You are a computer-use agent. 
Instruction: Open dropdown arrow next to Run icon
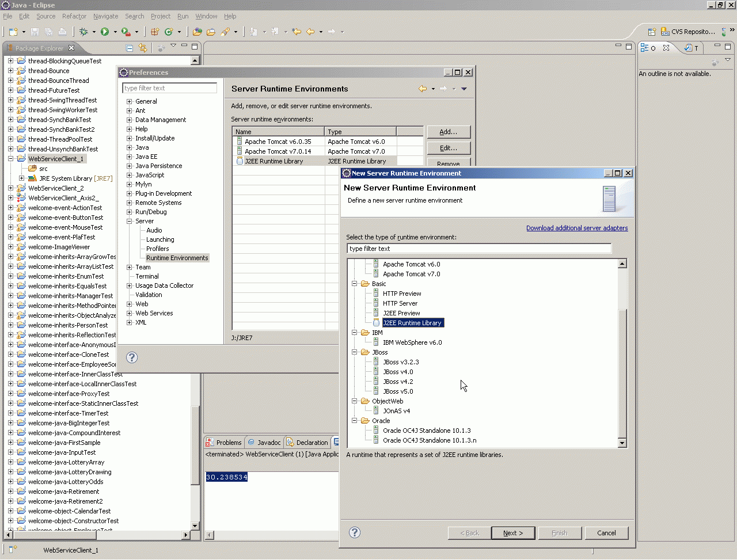(115, 32)
